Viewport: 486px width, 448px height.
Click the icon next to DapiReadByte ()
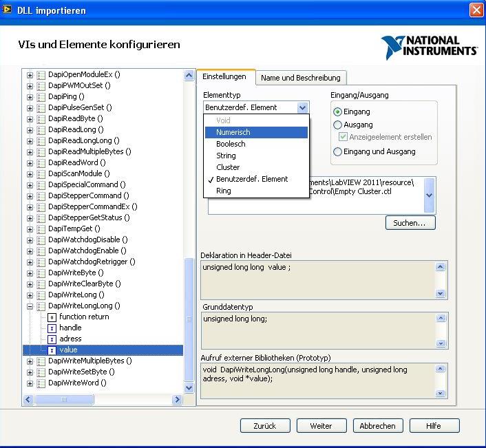coord(41,118)
